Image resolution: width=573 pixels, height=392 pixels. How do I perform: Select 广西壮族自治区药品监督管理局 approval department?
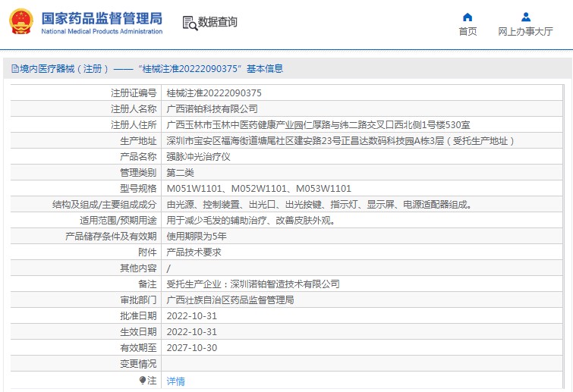pos(230,300)
